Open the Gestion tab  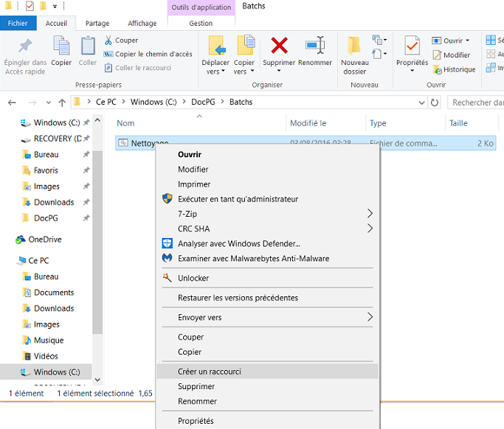pyautogui.click(x=201, y=23)
